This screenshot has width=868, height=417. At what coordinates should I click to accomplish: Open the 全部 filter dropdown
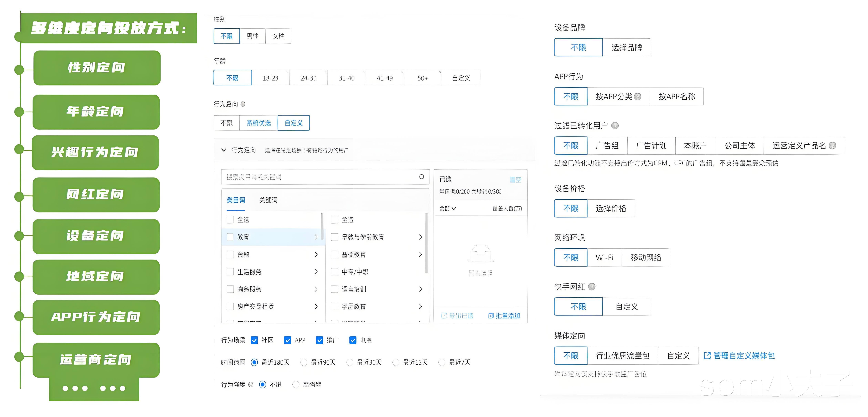(x=447, y=209)
